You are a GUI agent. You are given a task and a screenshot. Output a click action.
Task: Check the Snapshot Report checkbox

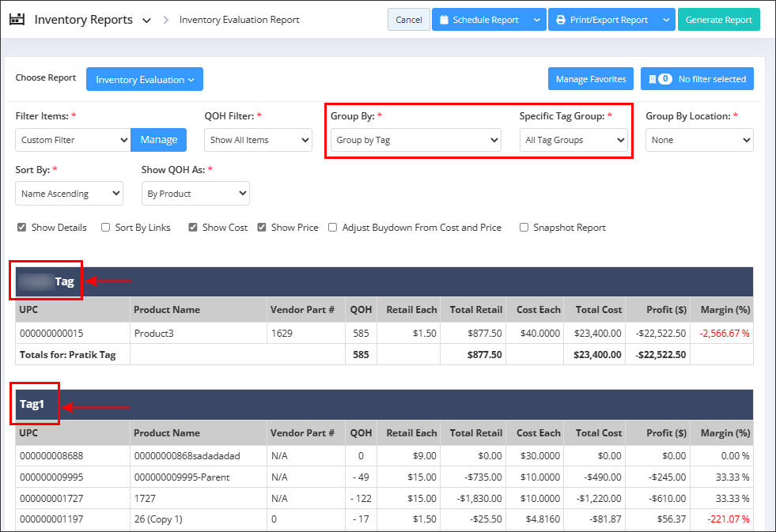point(524,228)
